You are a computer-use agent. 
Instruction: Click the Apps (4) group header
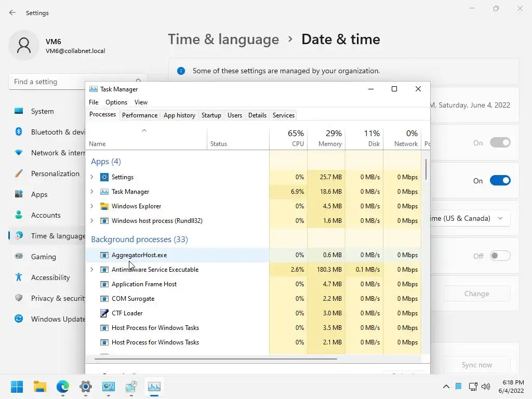point(106,162)
